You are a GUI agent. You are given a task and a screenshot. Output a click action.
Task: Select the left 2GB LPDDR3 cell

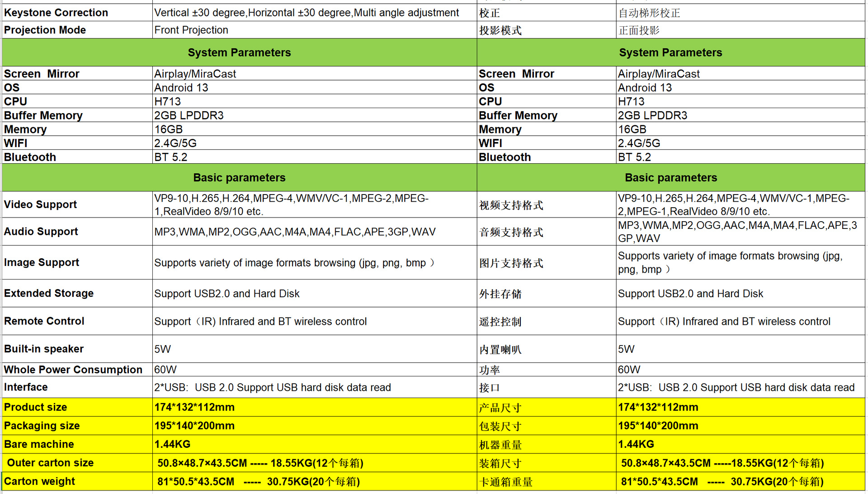(189, 115)
